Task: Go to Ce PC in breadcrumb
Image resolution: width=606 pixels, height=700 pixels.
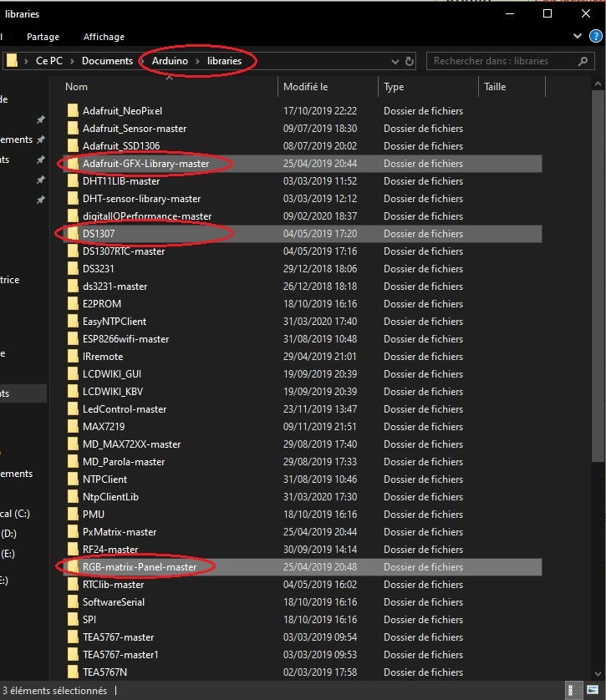Action: (x=49, y=61)
